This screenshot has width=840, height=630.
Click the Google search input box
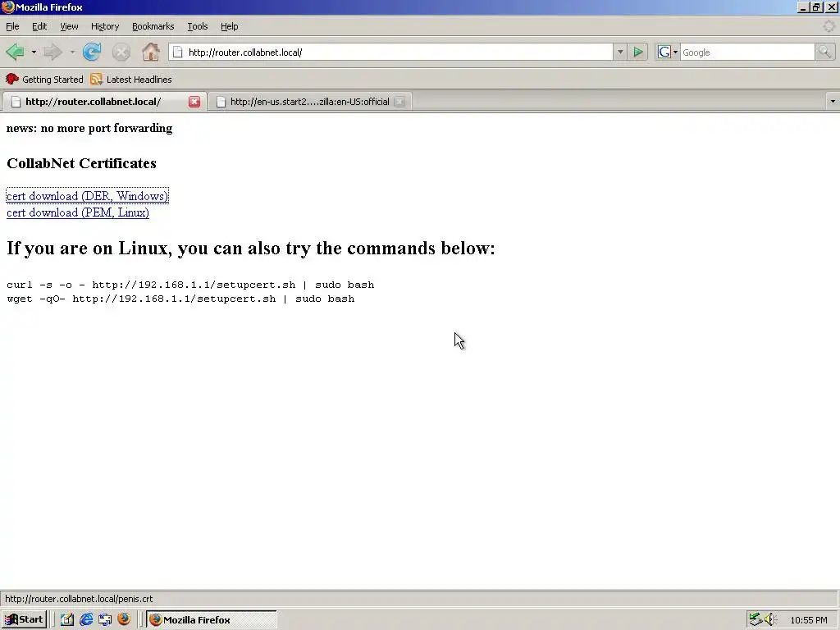coord(747,52)
